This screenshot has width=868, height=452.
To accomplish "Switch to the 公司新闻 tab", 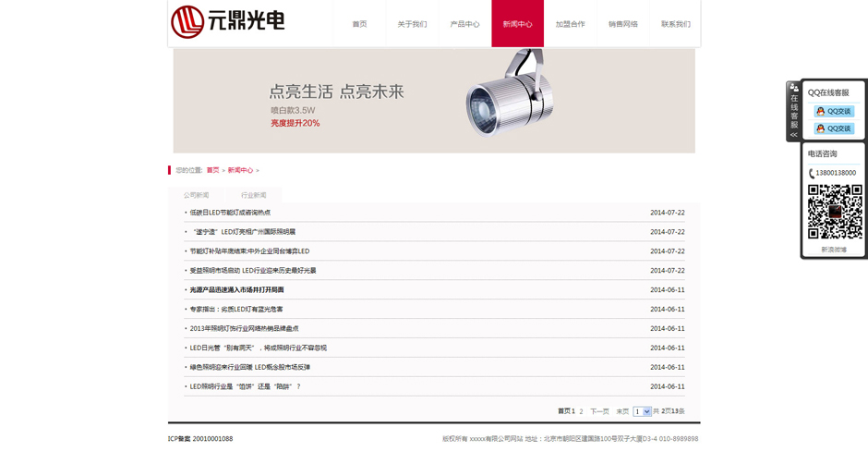I will tap(196, 195).
